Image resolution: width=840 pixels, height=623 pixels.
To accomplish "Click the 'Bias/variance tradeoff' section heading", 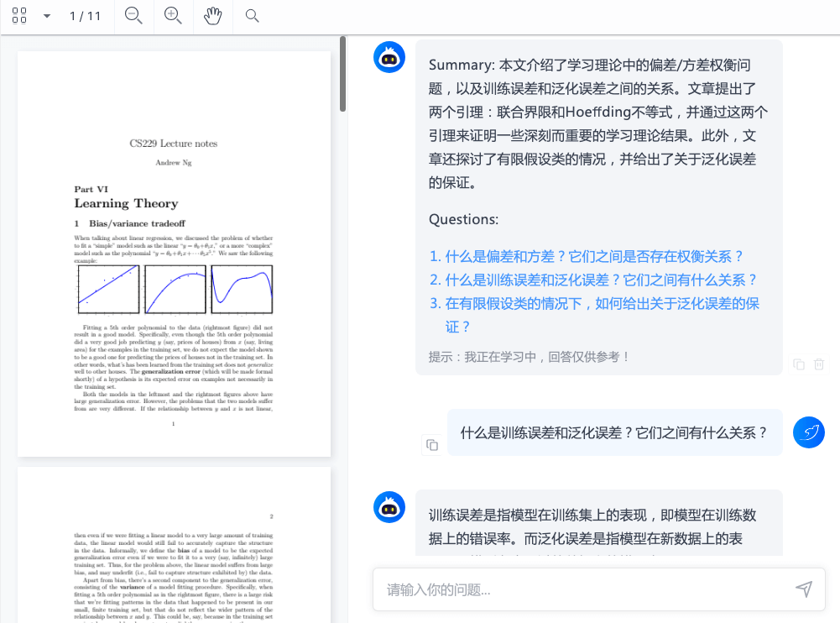I will (x=137, y=223).
